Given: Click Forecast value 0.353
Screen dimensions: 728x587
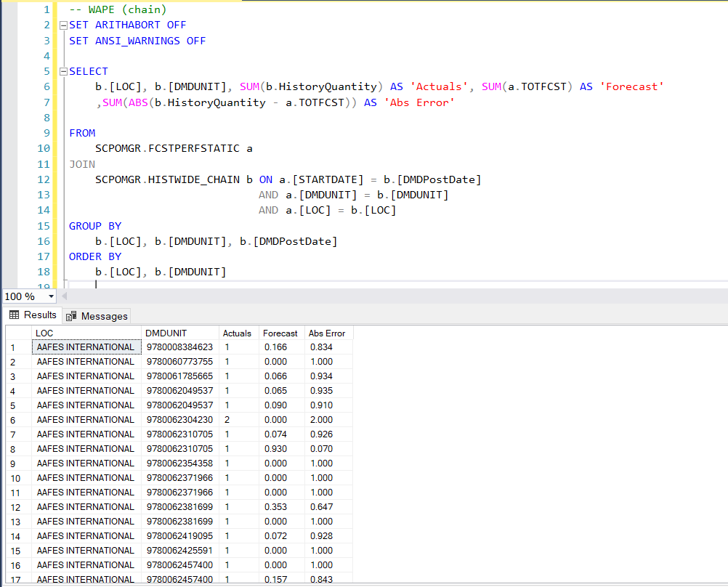Looking at the screenshot, I should (x=282, y=507).
